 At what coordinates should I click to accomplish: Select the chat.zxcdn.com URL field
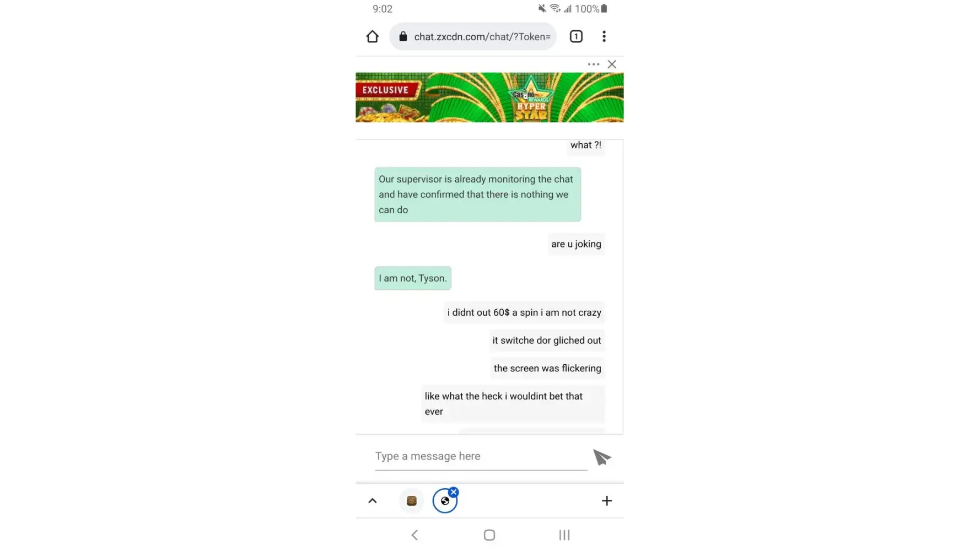pos(473,36)
